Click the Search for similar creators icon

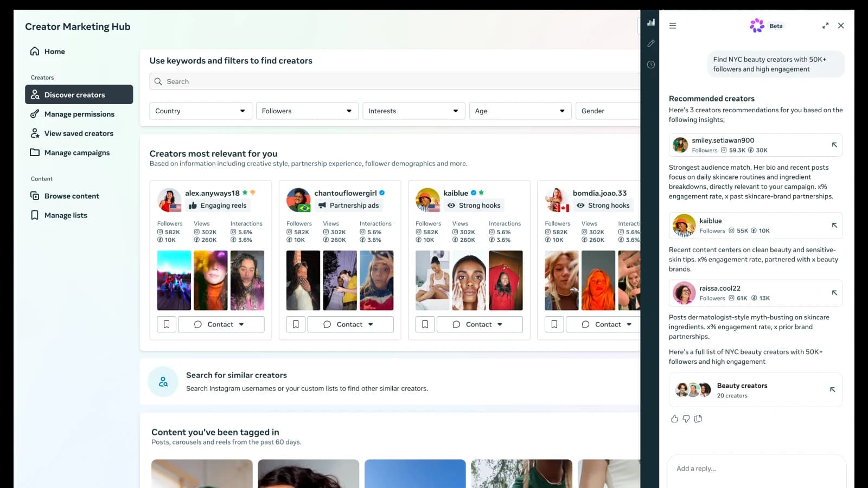coord(163,382)
